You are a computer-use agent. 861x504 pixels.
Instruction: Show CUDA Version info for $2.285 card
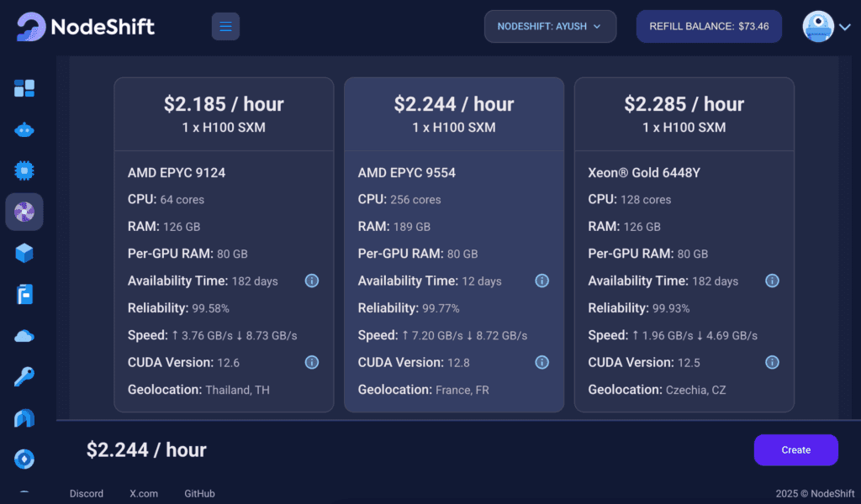772,363
